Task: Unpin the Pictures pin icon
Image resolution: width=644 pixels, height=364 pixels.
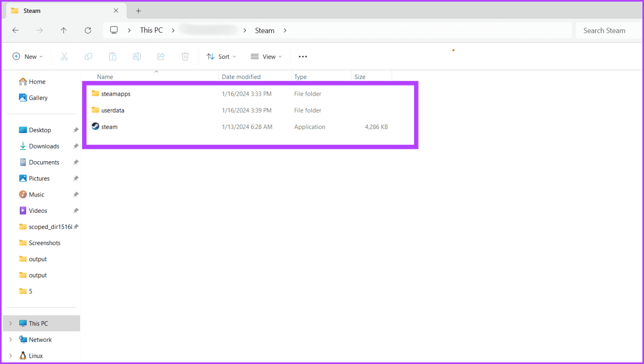Action: point(76,178)
